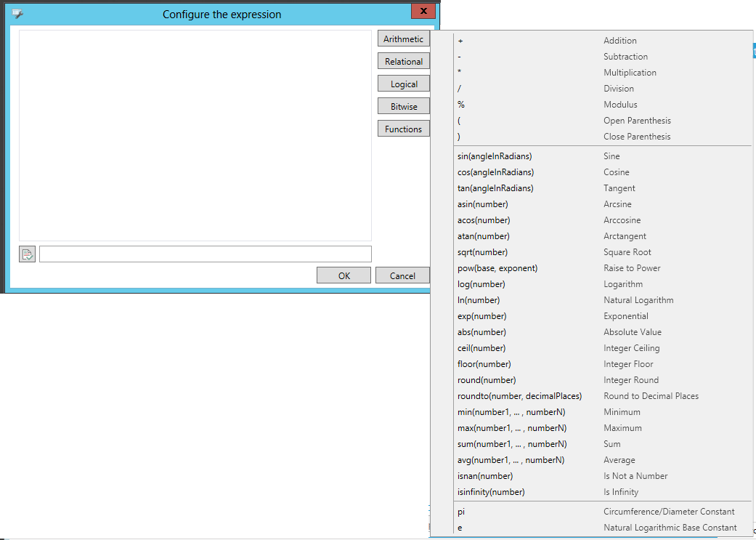
Task: Open the Arithmetic operators menu
Action: [403, 39]
